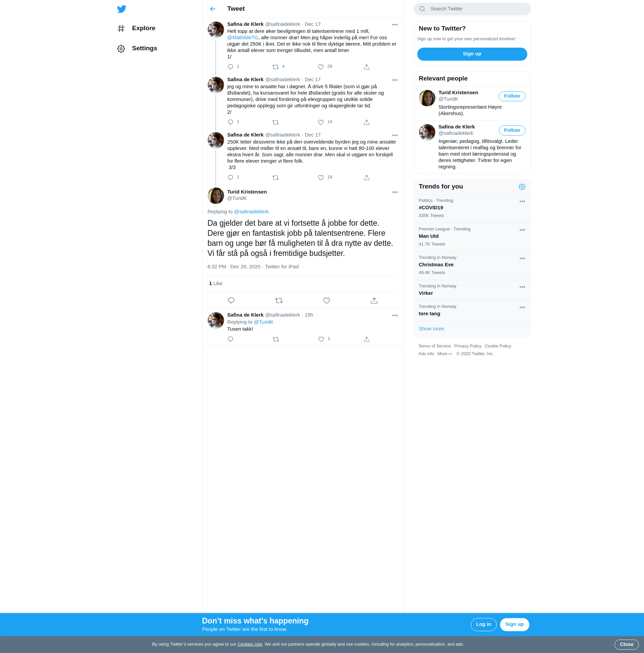This screenshot has height=653, width=644.
Task: Share the 'Tusen takk!' tweet
Action: click(367, 339)
